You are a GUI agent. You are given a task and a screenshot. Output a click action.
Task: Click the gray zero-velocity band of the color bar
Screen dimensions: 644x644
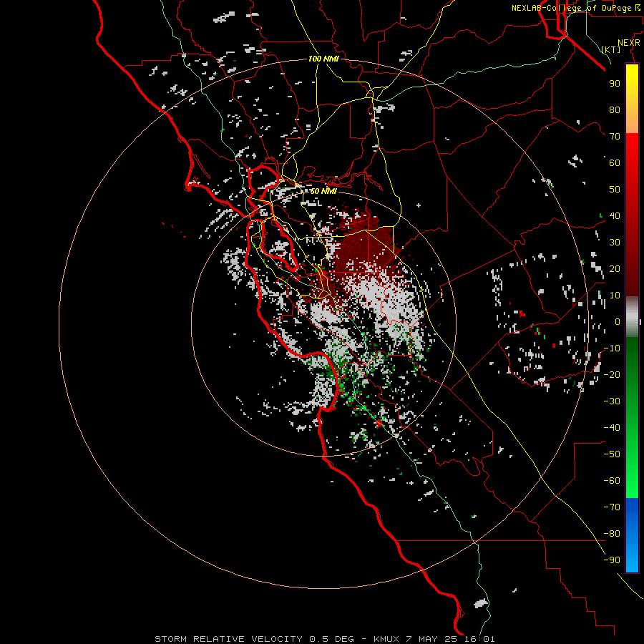(632, 317)
